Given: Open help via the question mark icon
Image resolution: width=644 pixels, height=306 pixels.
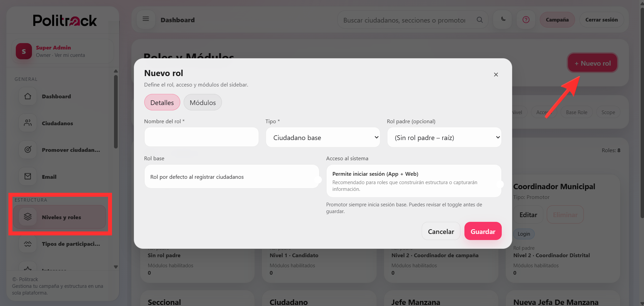Looking at the screenshot, I should (x=526, y=20).
